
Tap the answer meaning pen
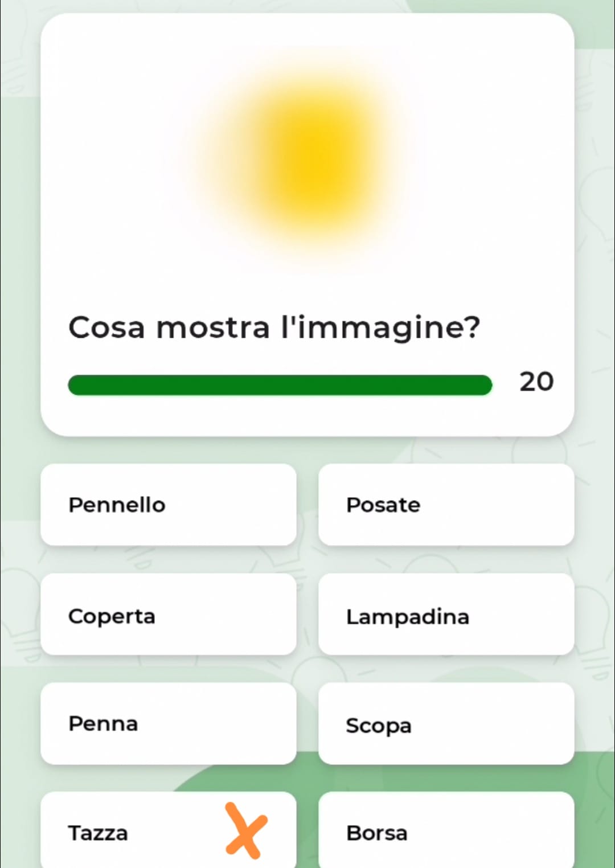[169, 723]
